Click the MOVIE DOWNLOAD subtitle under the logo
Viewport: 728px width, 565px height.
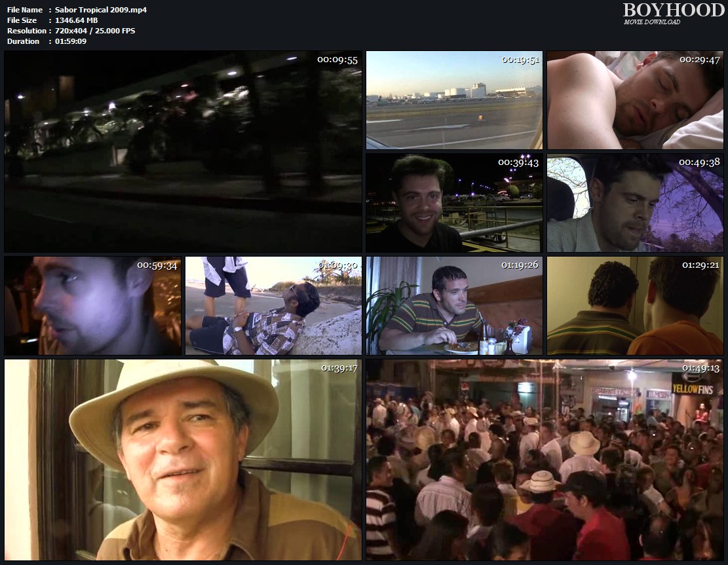click(x=652, y=22)
